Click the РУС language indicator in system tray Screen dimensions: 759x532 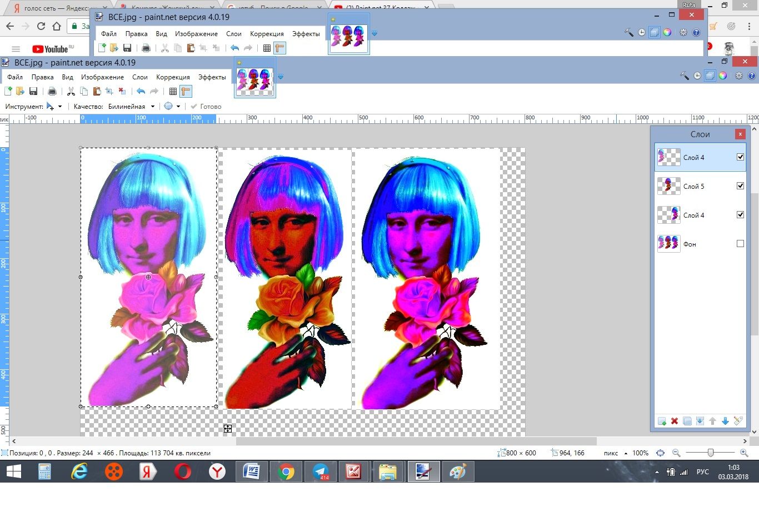click(703, 472)
